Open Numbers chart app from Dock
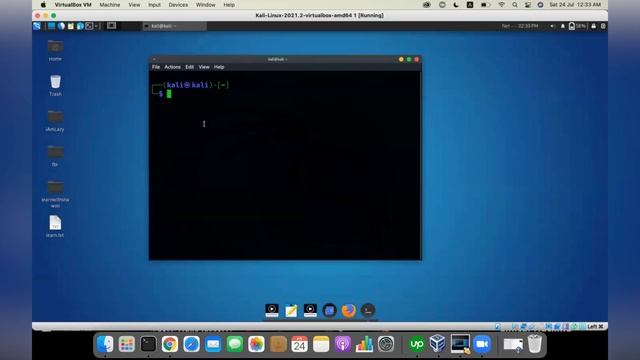This screenshot has width=640, height=360. [x=364, y=344]
